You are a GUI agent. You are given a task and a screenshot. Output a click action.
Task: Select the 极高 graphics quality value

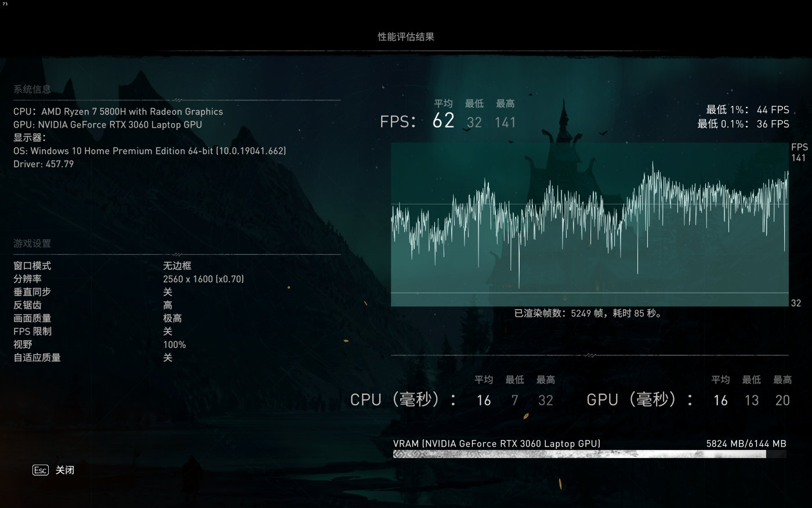(x=172, y=318)
